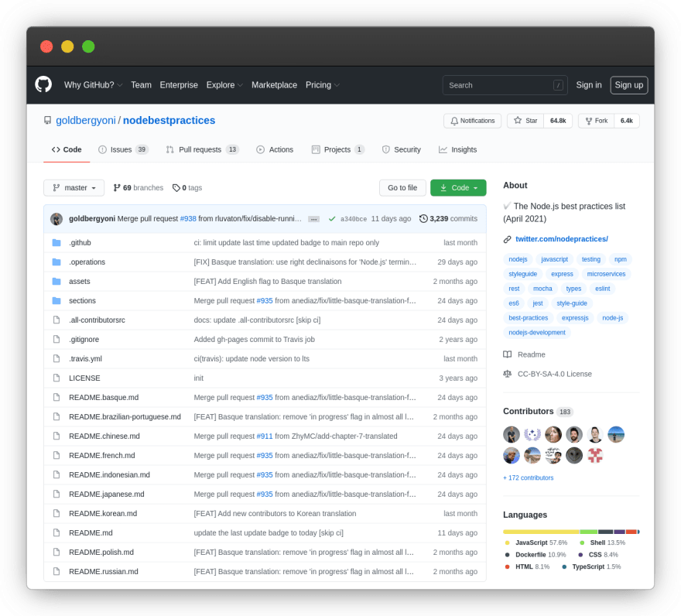Click the Sign up button
Viewport: 681px width, 616px height.
(629, 85)
